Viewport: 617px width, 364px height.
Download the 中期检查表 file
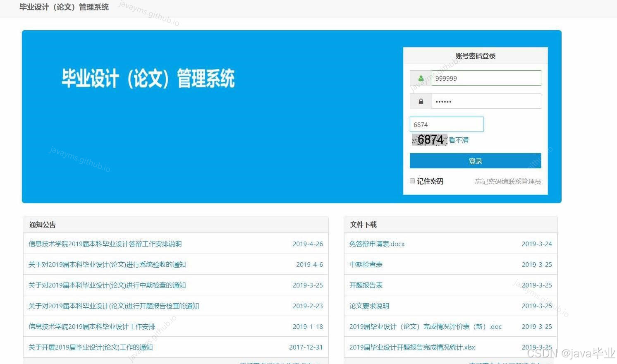(x=366, y=264)
